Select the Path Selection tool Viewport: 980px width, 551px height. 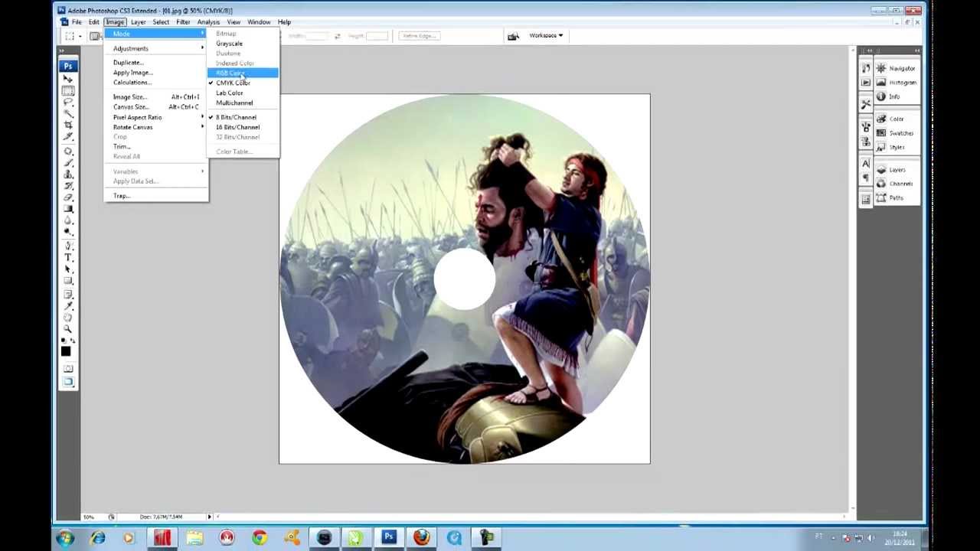point(68,269)
